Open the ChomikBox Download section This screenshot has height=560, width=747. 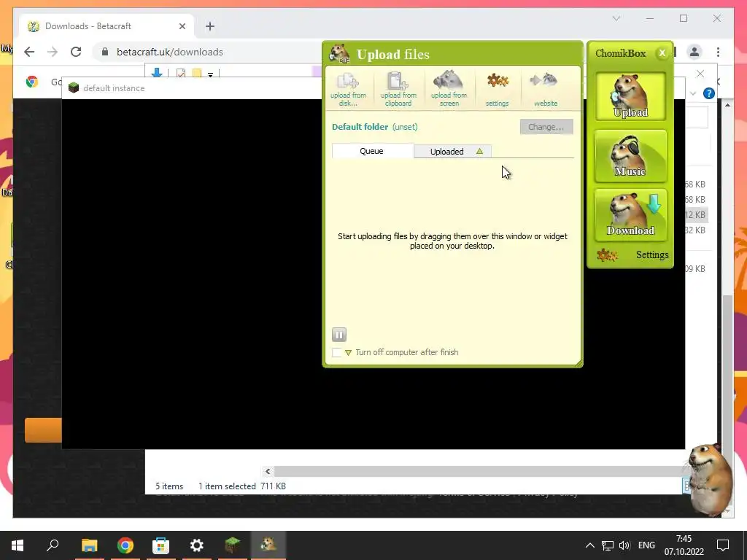point(630,215)
